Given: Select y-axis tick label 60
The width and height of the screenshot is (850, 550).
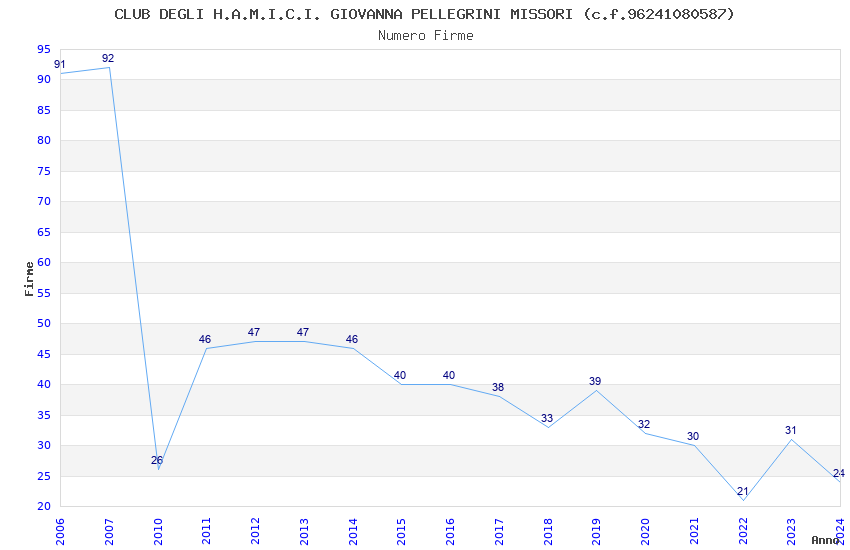Looking at the screenshot, I should tap(44, 262).
